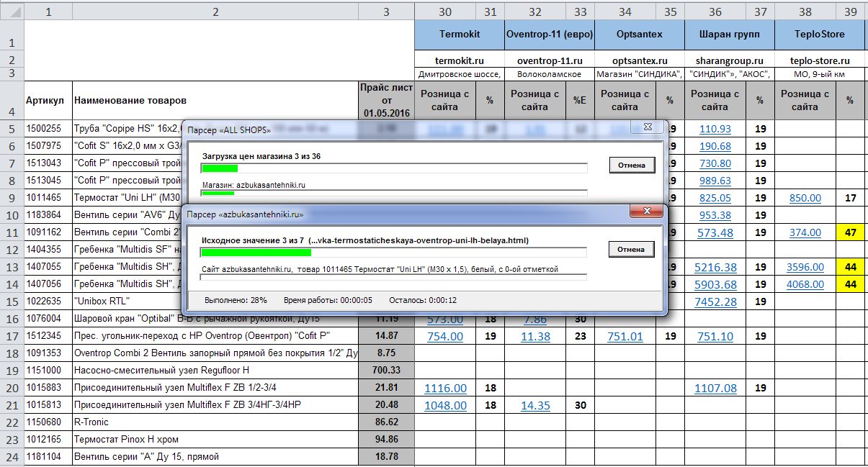Open the 1116.00 Termokit price link
The width and height of the screenshot is (868, 467).
click(x=445, y=388)
